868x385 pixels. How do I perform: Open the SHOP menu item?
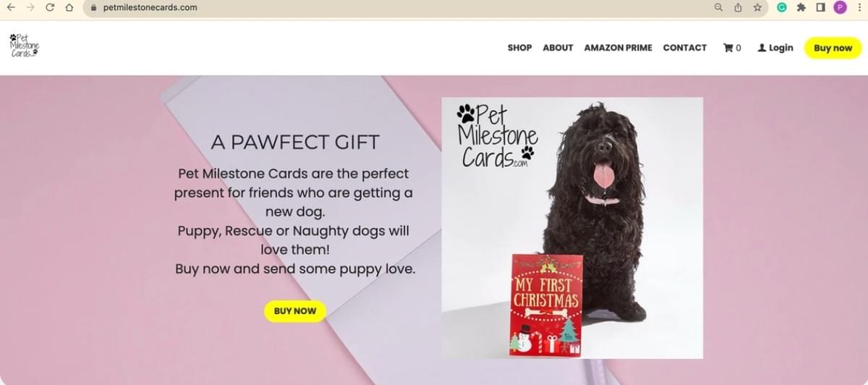pos(519,48)
